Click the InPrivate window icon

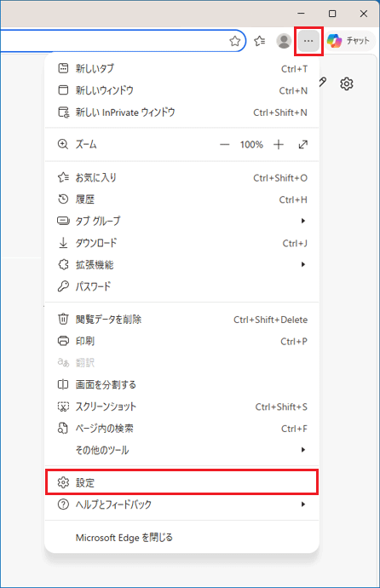[x=63, y=112]
